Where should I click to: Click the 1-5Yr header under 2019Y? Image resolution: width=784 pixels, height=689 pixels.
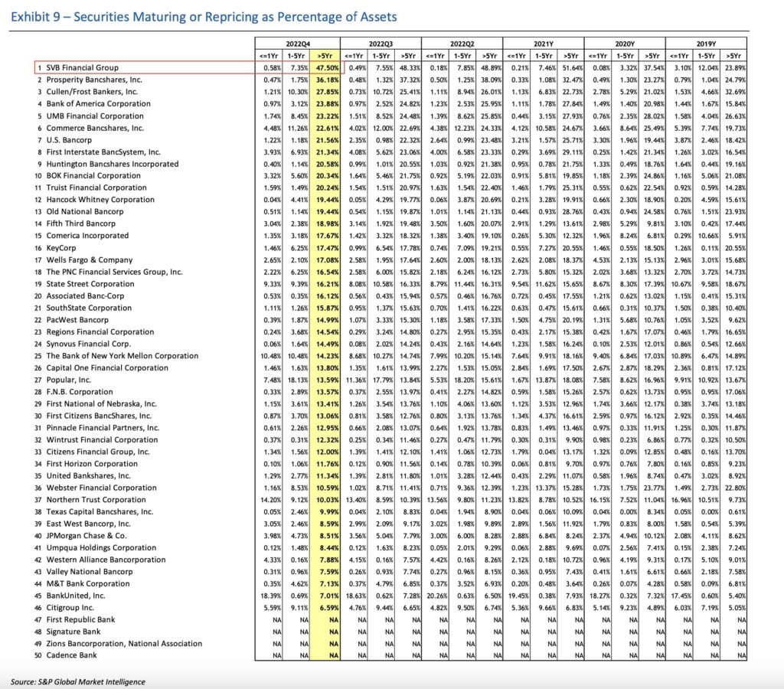[x=707, y=56]
